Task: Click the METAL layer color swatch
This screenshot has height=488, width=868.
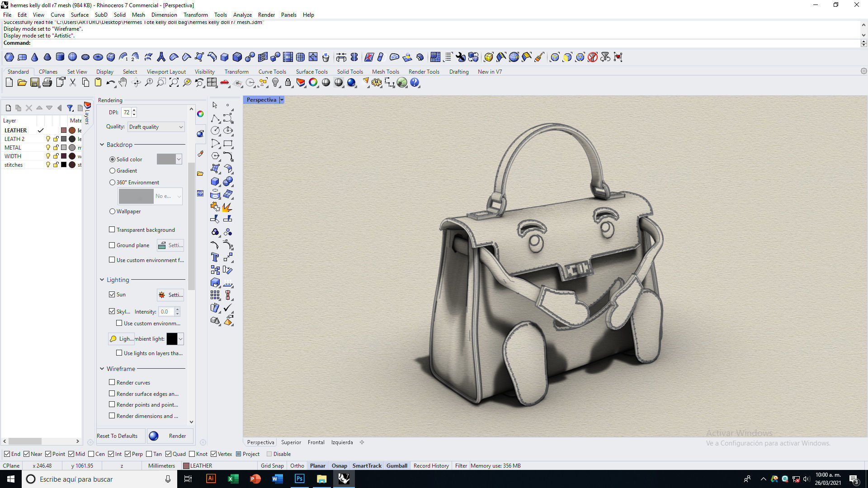Action: (x=64, y=147)
